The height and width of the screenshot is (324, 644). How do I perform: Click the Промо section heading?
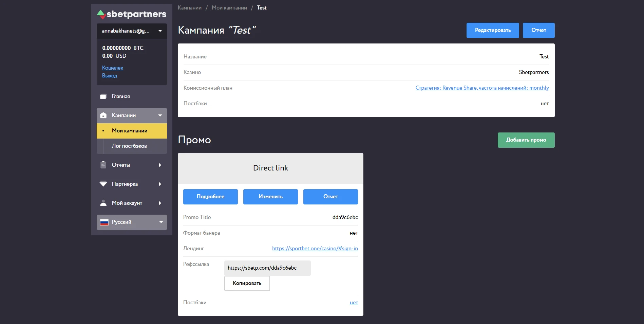coord(194,140)
